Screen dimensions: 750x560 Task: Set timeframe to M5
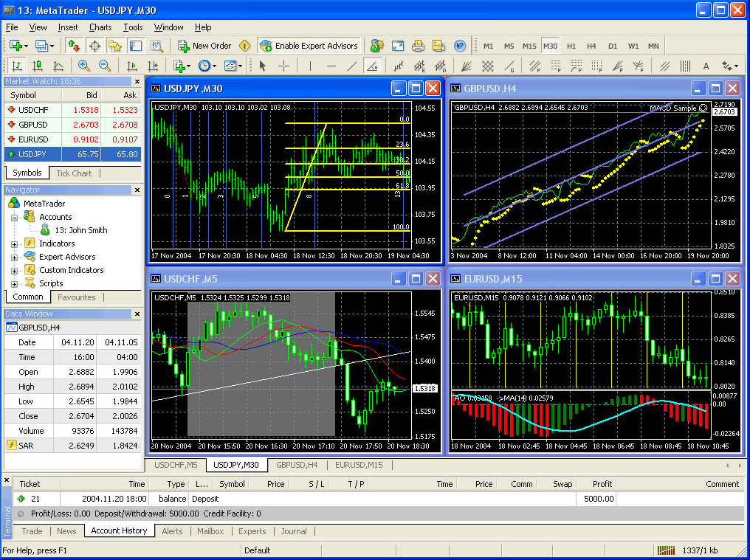point(509,46)
